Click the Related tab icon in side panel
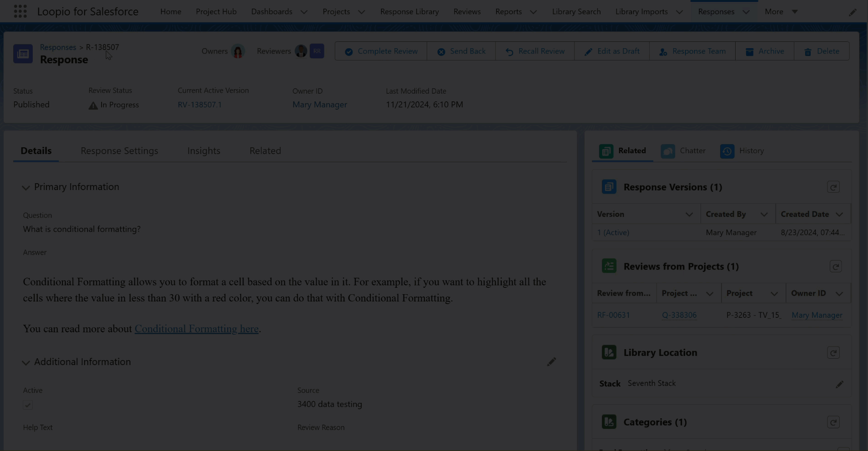The height and width of the screenshot is (451, 868). click(x=606, y=151)
